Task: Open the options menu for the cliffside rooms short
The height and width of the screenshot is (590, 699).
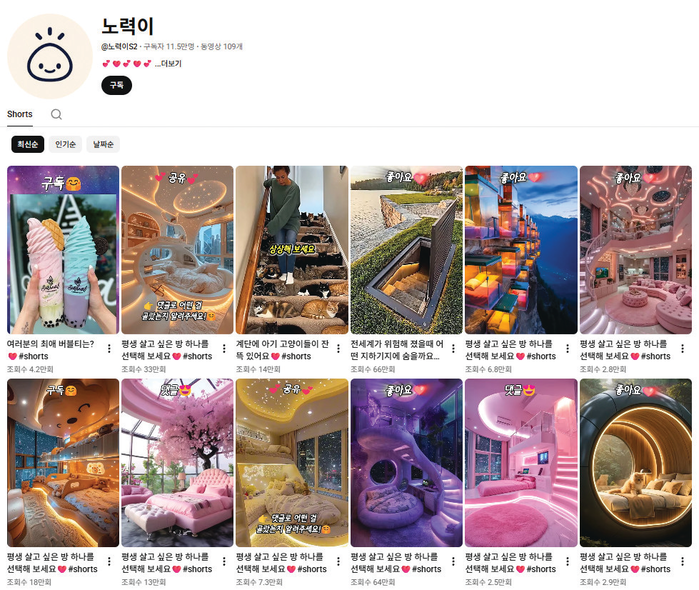Action: tap(567, 349)
